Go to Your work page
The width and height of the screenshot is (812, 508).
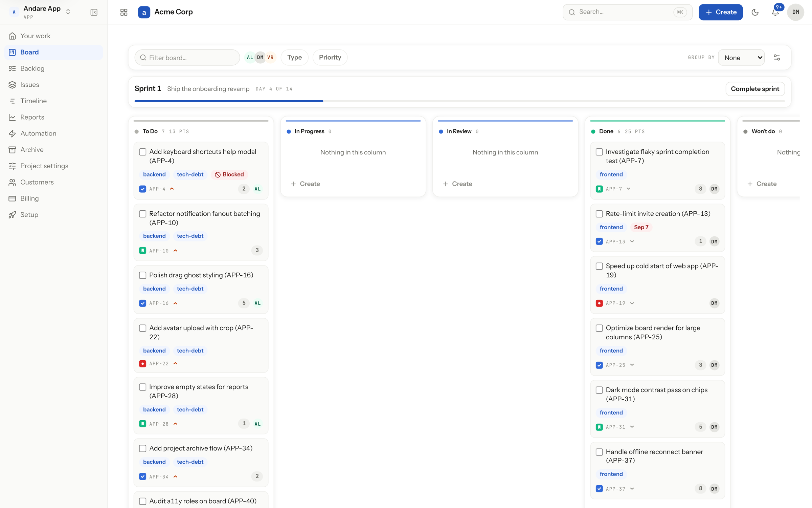coord(53,36)
